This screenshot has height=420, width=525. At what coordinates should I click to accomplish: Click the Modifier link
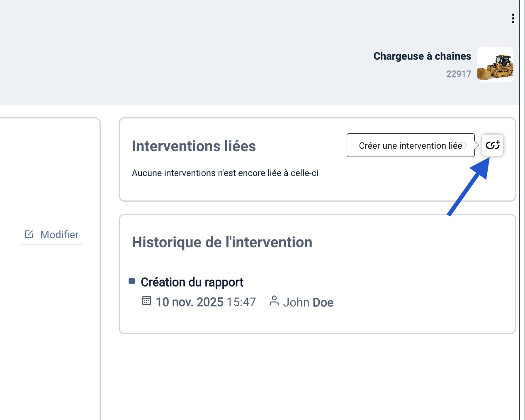click(x=59, y=234)
